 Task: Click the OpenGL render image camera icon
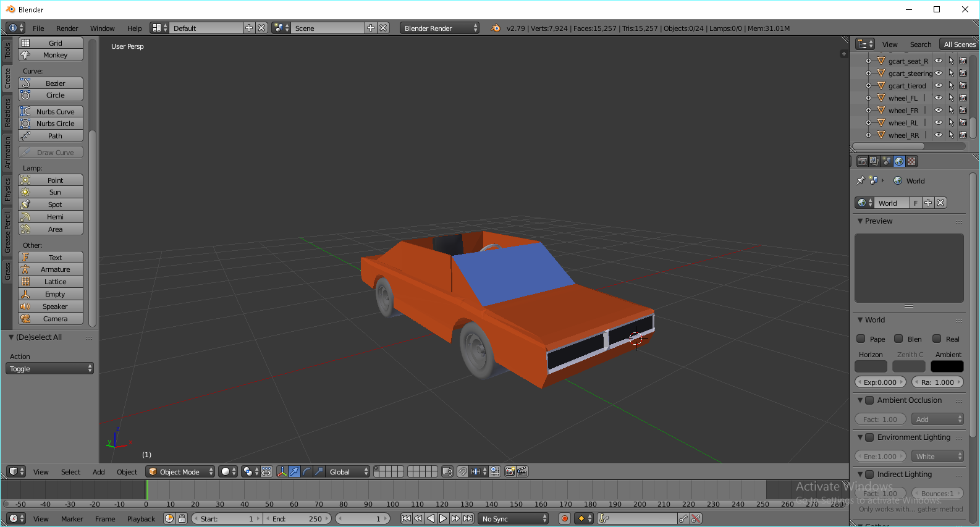[x=510, y=471]
